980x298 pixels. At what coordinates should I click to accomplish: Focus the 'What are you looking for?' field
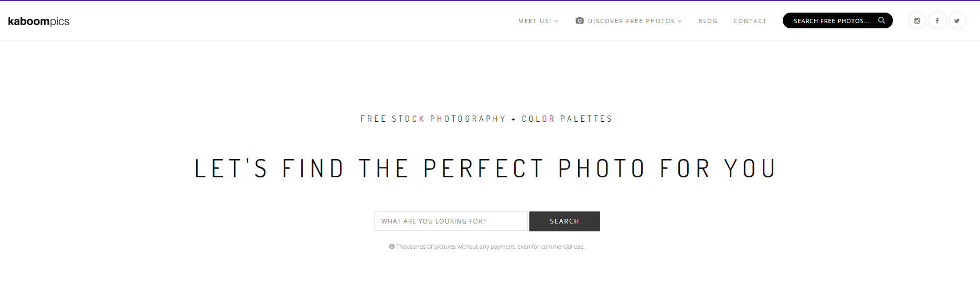click(451, 221)
